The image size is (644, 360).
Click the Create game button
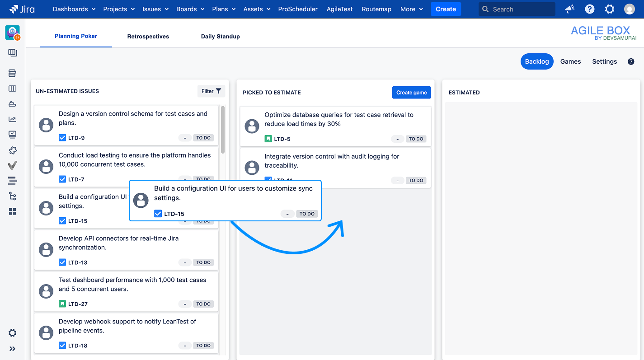411,93
